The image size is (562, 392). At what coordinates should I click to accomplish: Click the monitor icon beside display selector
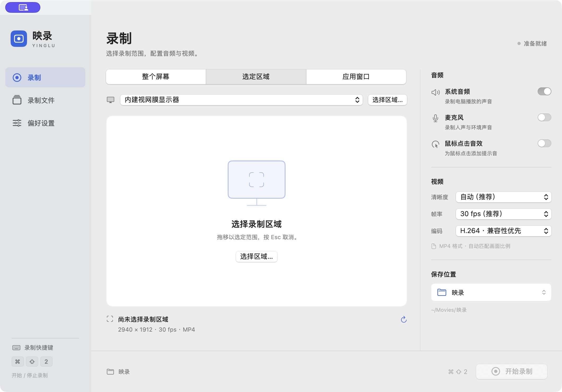tap(111, 100)
